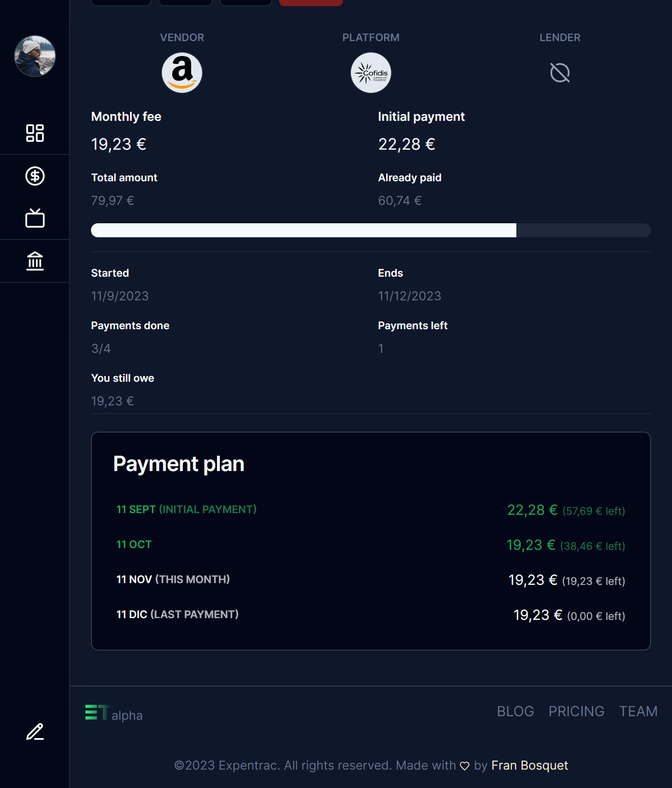Select the 11 OCT payment row

371,545
